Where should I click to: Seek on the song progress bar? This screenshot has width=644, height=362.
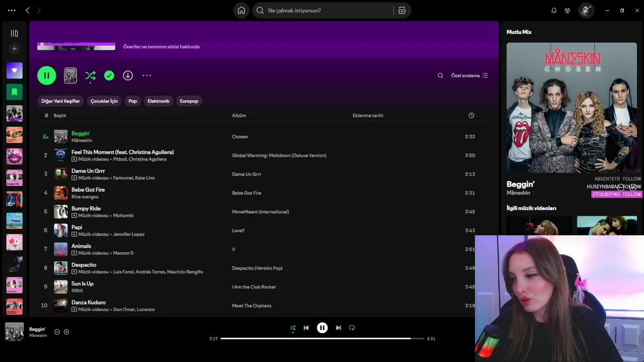[x=322, y=338]
